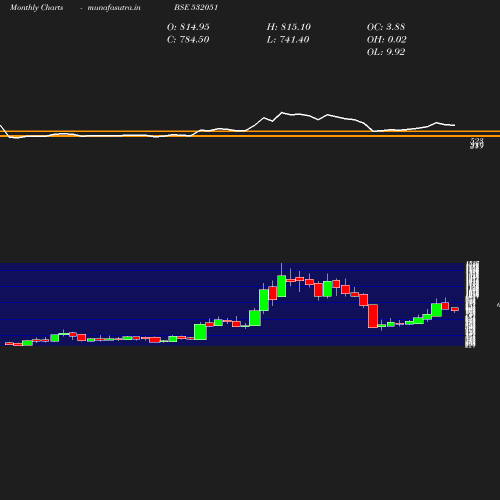Select the high value "H: 815.10"
The width and height of the screenshot is (500, 500).
[289, 27]
